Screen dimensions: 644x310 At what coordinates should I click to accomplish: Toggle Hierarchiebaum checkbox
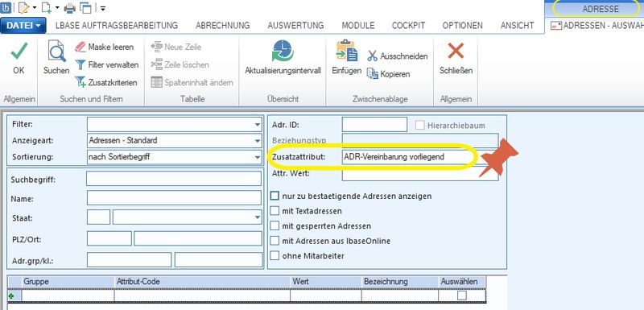[x=419, y=126]
